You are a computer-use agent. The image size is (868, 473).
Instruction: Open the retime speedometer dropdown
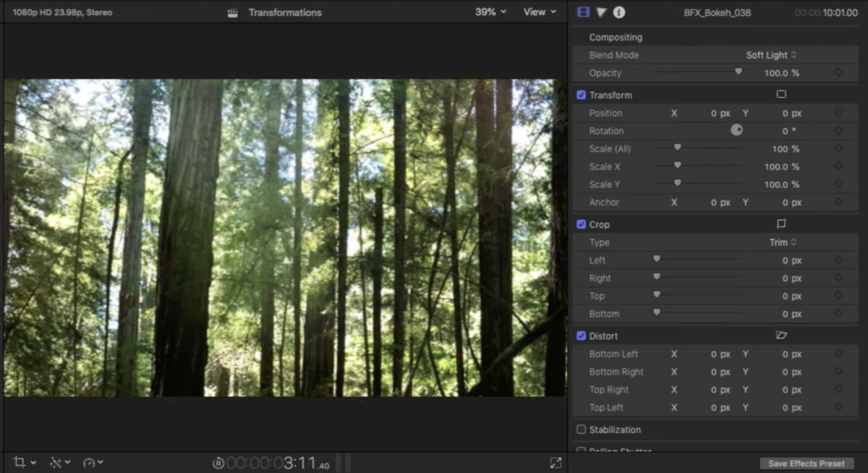93,462
